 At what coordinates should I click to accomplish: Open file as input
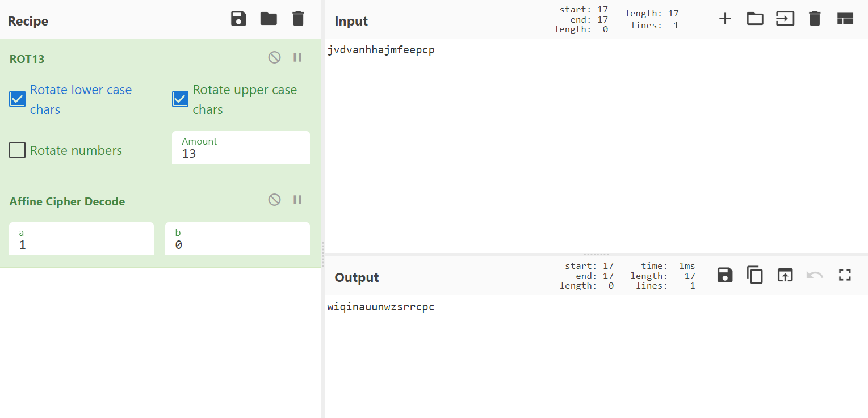[x=785, y=19]
